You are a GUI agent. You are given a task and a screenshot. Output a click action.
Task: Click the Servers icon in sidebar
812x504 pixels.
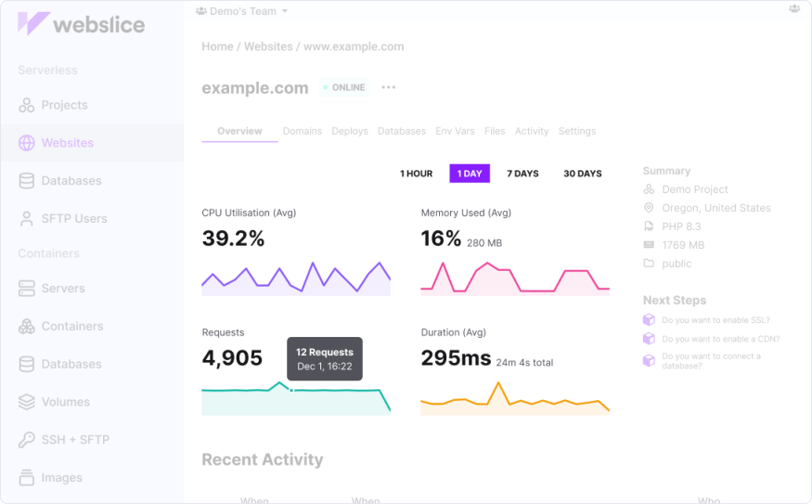coord(27,289)
